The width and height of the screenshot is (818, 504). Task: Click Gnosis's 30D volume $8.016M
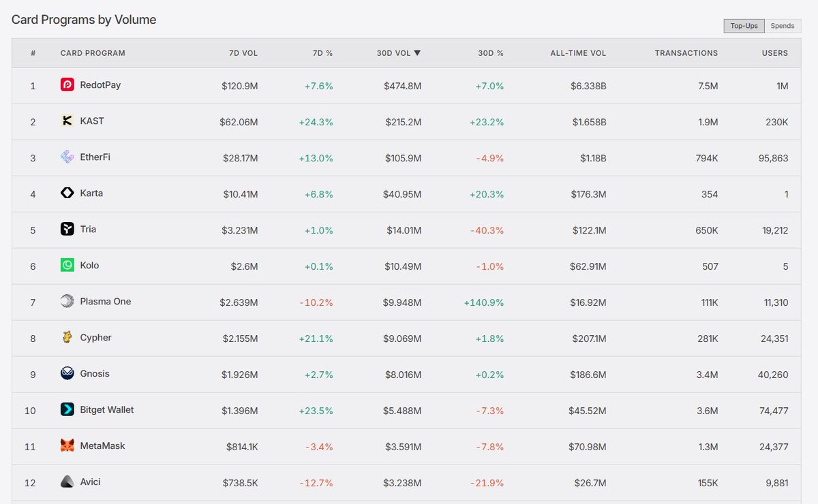(x=403, y=375)
